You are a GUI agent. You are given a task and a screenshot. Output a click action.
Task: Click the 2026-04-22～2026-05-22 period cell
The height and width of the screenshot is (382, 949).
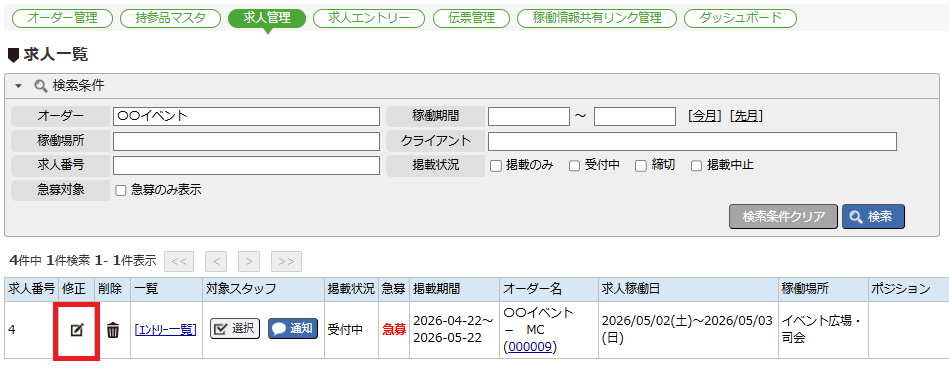[454, 330]
